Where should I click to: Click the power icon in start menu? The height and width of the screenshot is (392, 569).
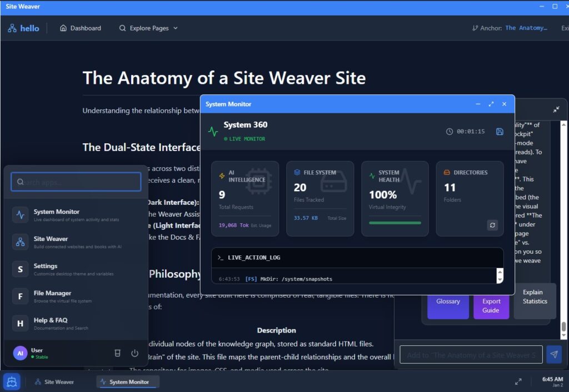pos(134,353)
